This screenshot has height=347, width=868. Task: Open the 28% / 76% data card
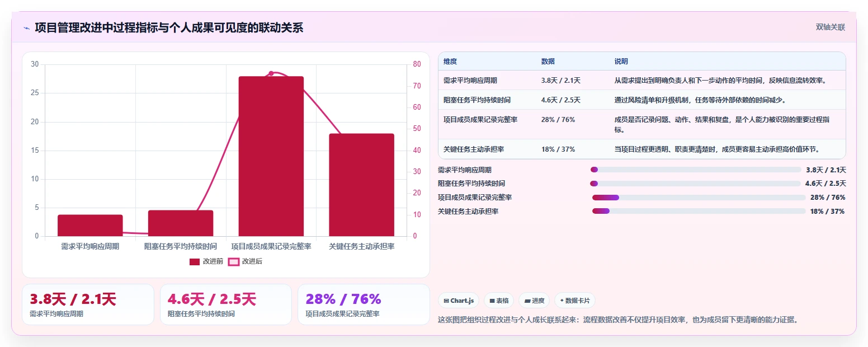tap(364, 304)
